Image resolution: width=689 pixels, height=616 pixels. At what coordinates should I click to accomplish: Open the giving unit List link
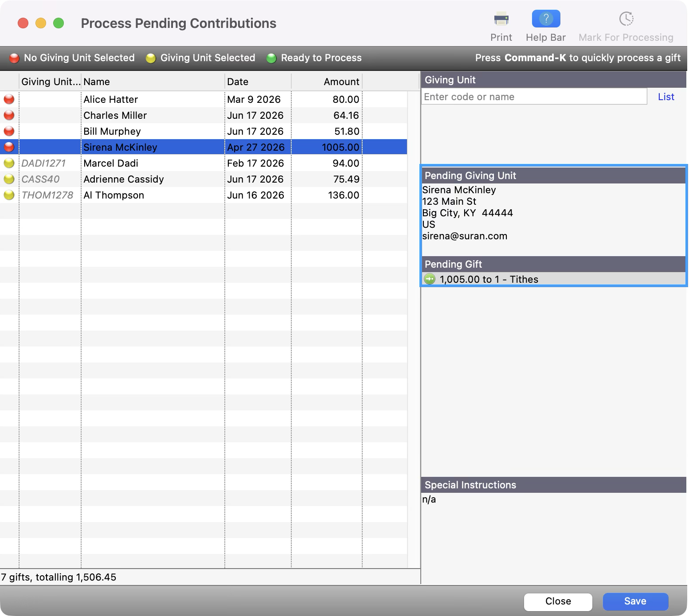pos(666,97)
